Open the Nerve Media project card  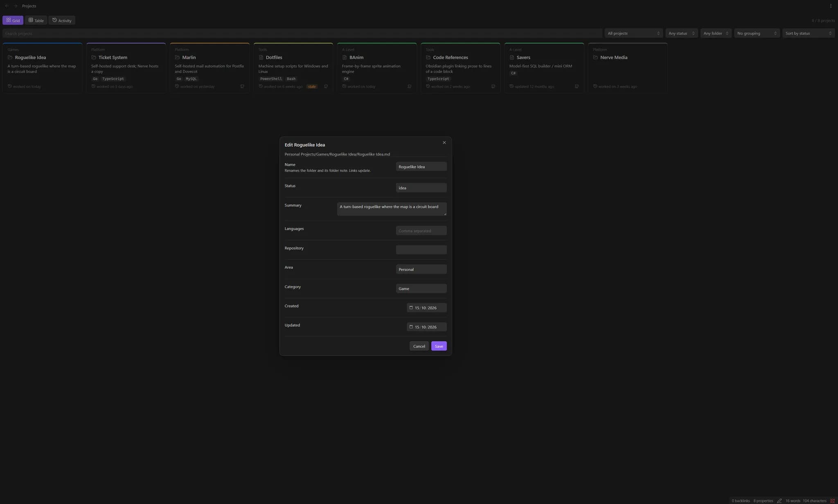[x=628, y=68]
